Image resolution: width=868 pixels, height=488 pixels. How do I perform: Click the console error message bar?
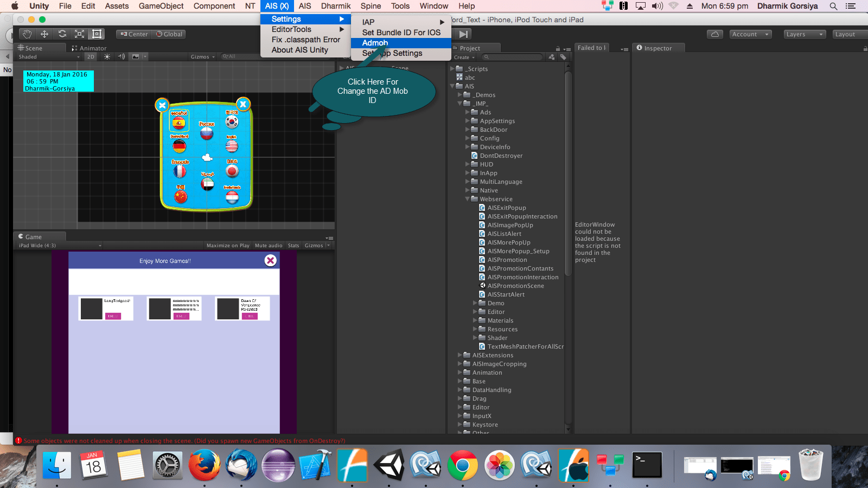[x=179, y=441]
